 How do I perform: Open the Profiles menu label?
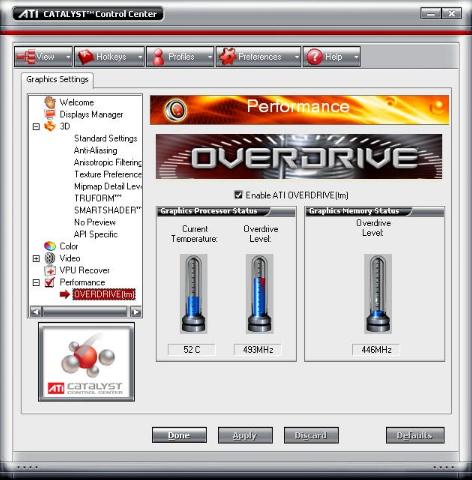[181, 57]
